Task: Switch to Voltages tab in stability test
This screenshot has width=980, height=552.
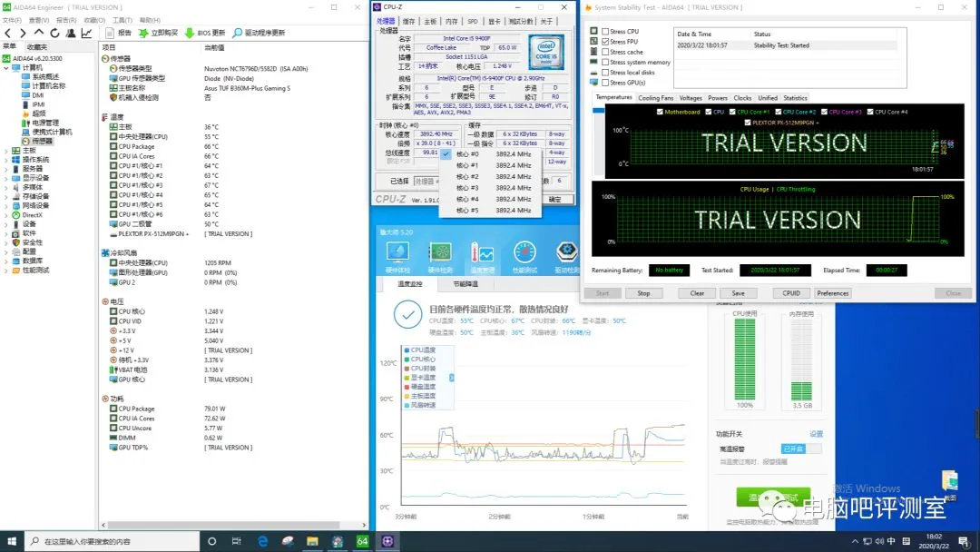Action: click(691, 98)
